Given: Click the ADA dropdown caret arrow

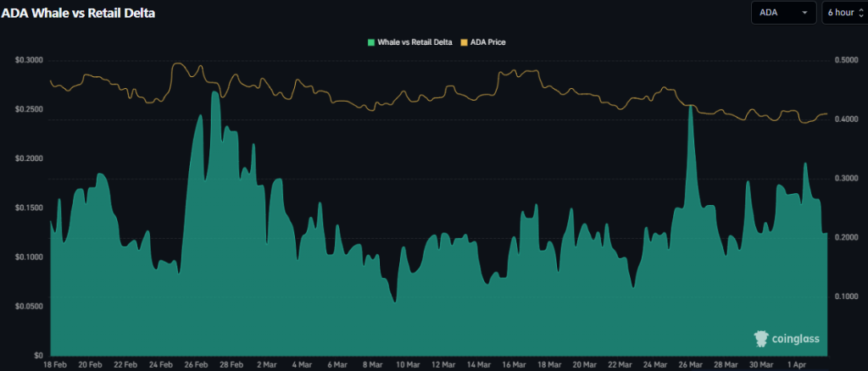Looking at the screenshot, I should point(804,14).
